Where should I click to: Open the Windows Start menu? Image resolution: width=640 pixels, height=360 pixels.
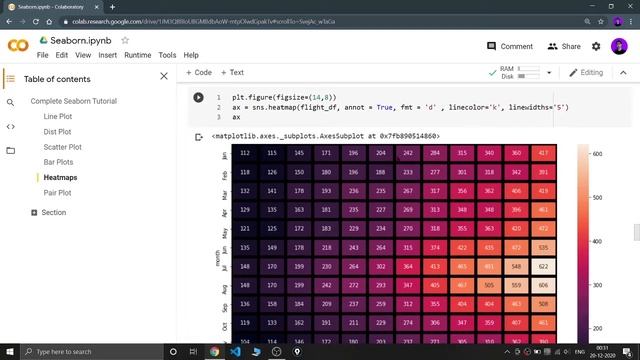pos(10,351)
